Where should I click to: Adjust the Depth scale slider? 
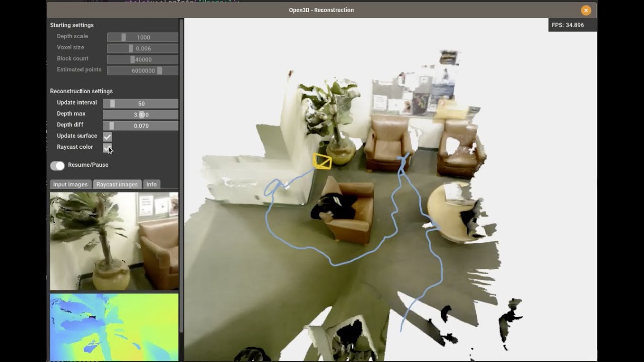142,37
